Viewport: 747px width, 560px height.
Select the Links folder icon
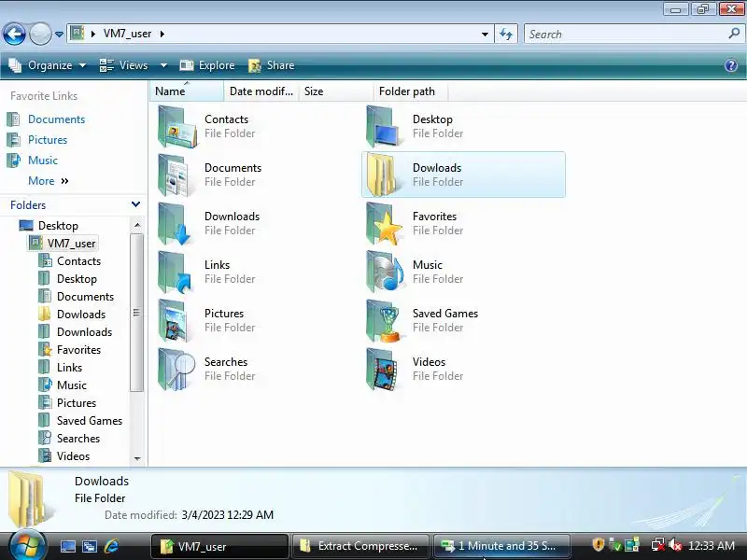tap(175, 273)
